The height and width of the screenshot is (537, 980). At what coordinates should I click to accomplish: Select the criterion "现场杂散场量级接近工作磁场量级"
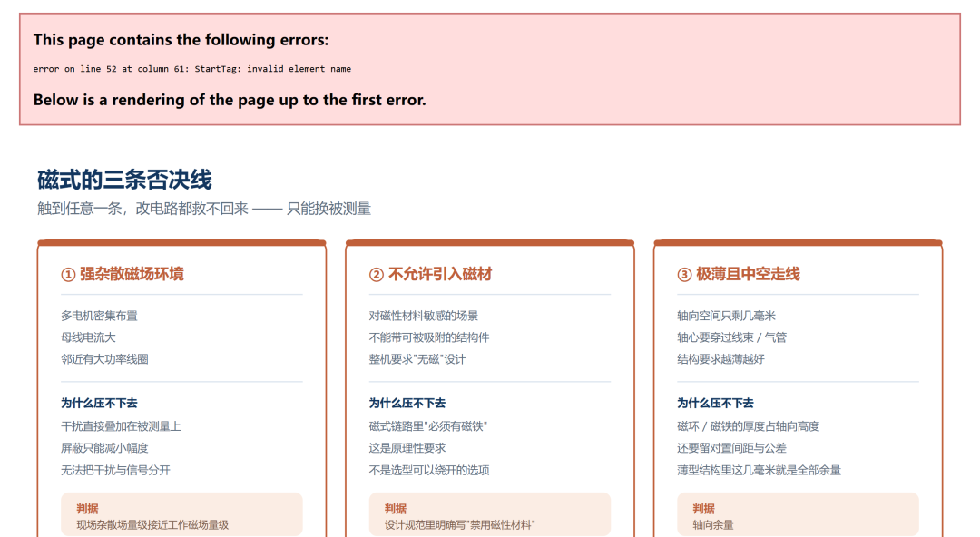(152, 525)
